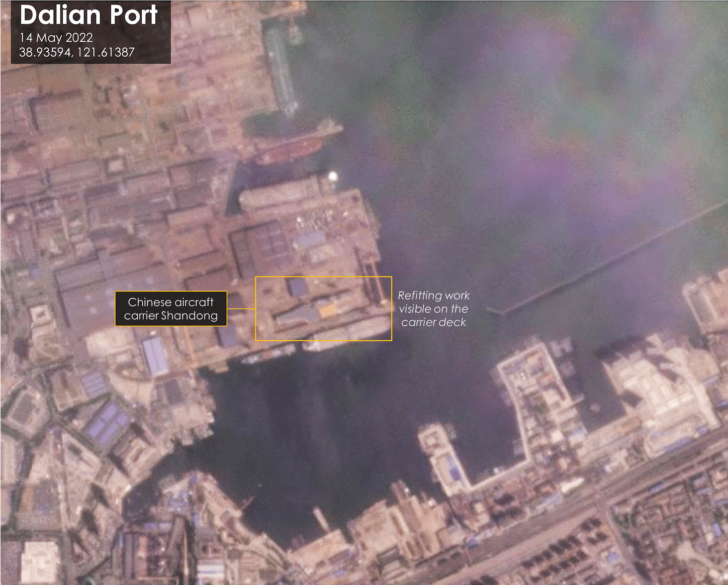Click the "Dalian Port" title text

pos(89,15)
